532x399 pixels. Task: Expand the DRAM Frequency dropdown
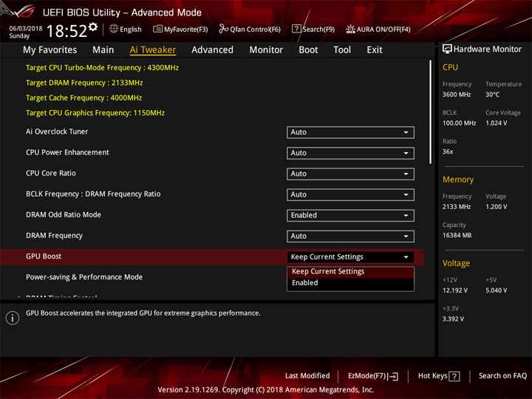(350, 236)
